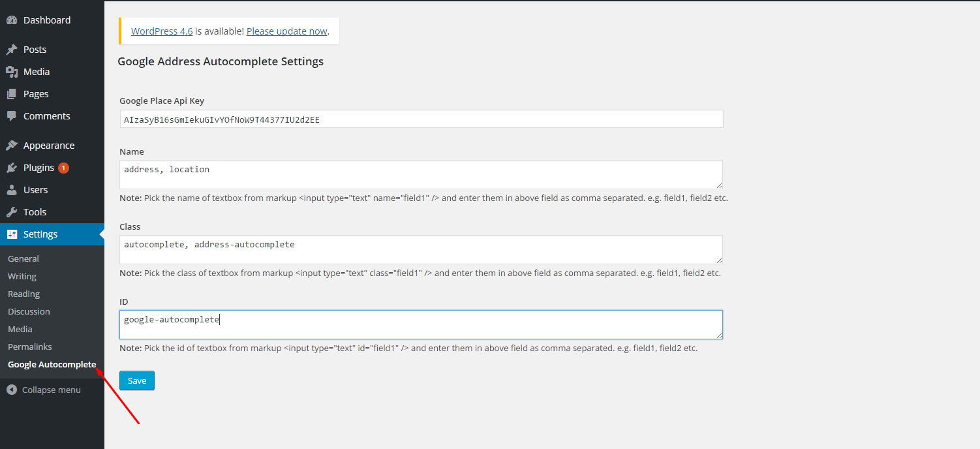Screen dimensions: 980x449
Task: Click the Name field label
Action: pos(132,151)
